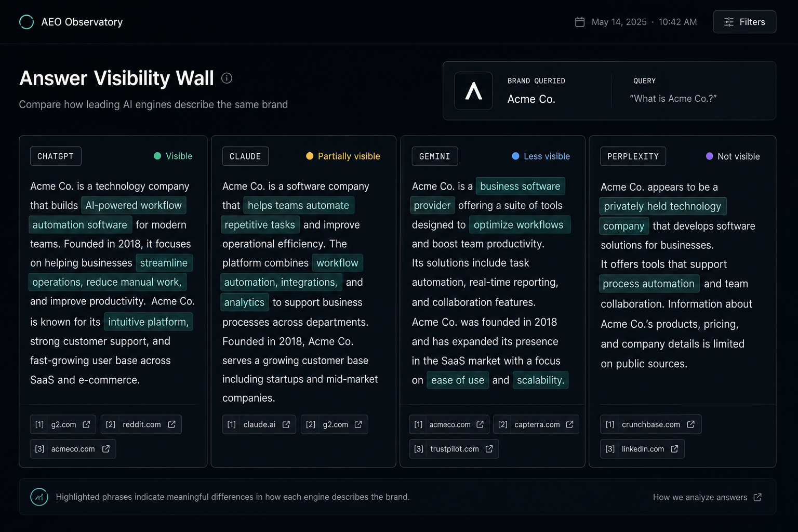
Task: Click highlighted phrase "business software"
Action: pos(520,186)
